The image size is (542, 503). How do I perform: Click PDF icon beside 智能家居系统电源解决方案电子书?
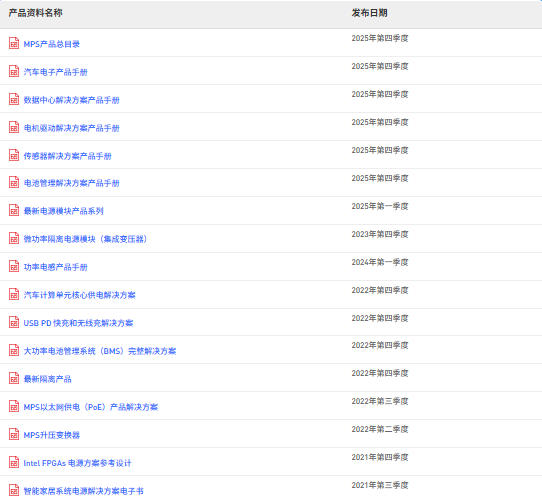(x=14, y=490)
